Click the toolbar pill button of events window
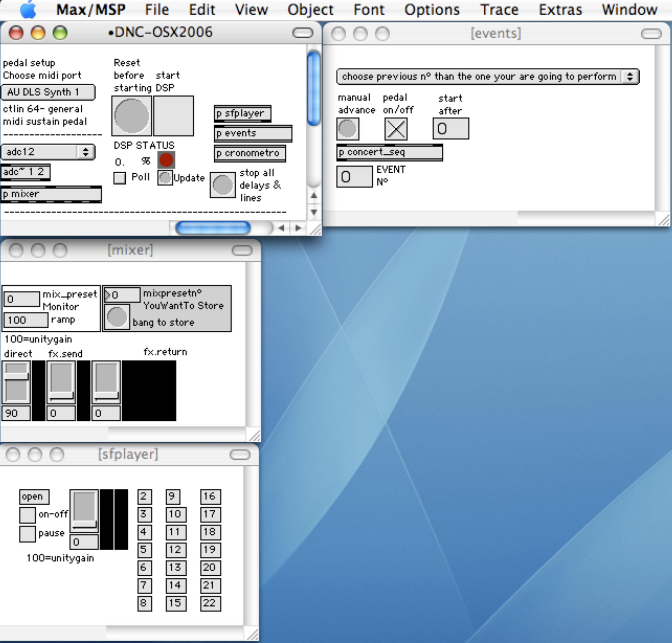The width and height of the screenshot is (672, 643). (651, 34)
